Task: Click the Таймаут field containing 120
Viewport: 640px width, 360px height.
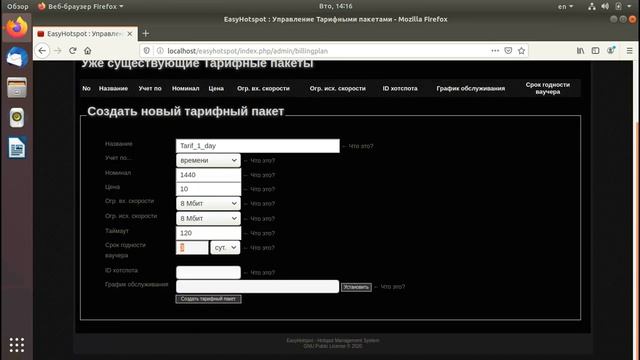Action: (208, 233)
